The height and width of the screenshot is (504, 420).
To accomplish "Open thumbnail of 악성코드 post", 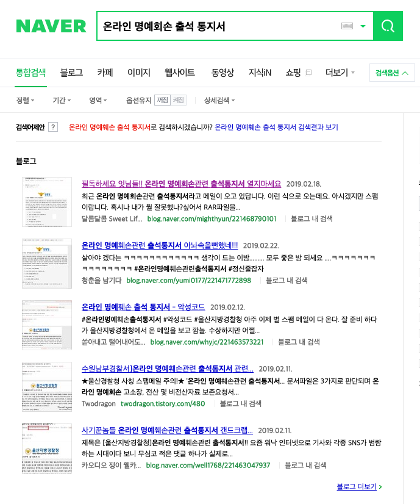I will pyautogui.click(x=47, y=325).
